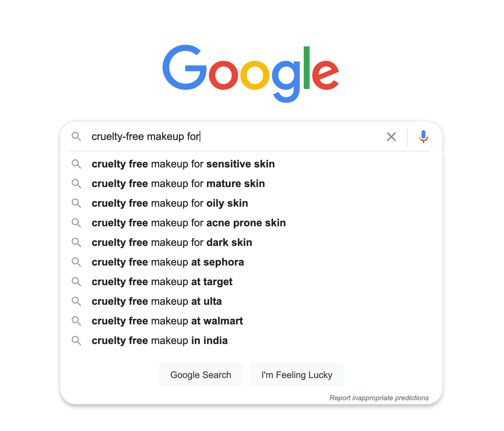Click the microphone icon for voice search

tap(423, 137)
